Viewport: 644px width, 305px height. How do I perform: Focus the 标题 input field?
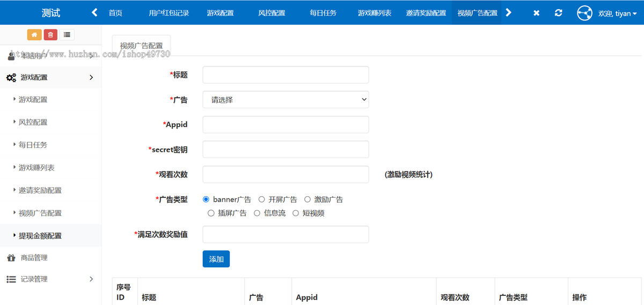point(286,75)
